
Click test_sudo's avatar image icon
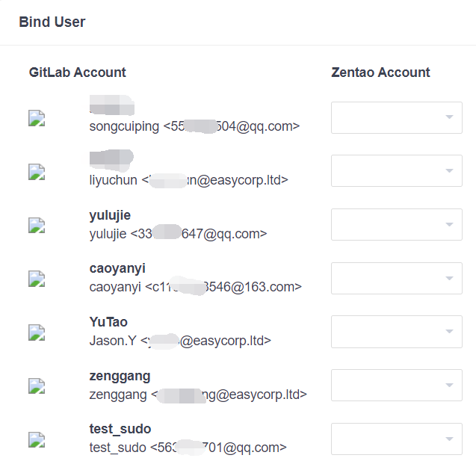(x=37, y=439)
